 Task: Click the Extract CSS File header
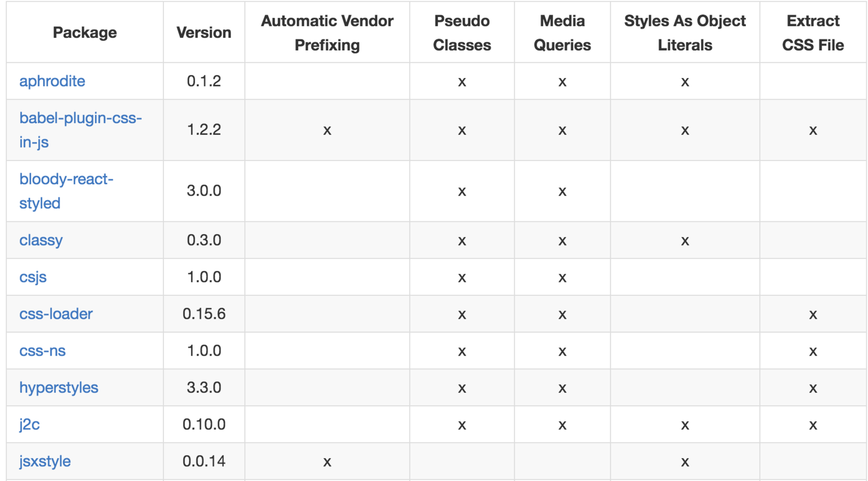[813, 33]
